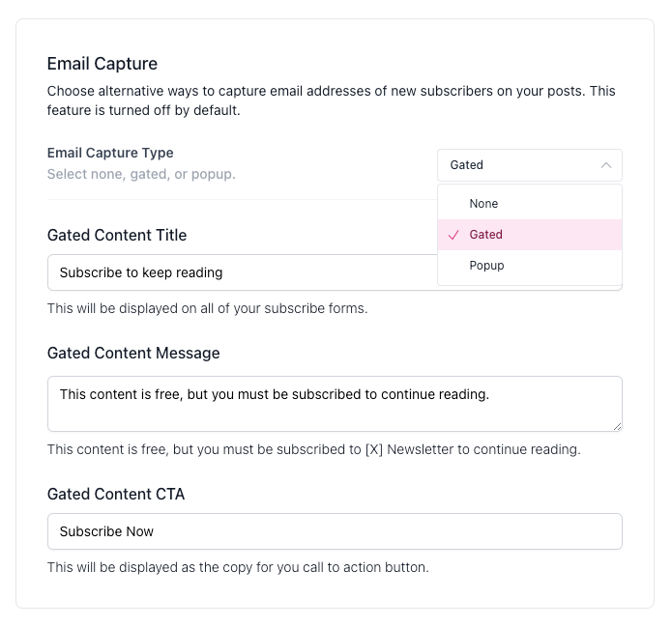The image size is (672, 628).
Task: Click the Gated Content Message label
Action: click(x=133, y=353)
